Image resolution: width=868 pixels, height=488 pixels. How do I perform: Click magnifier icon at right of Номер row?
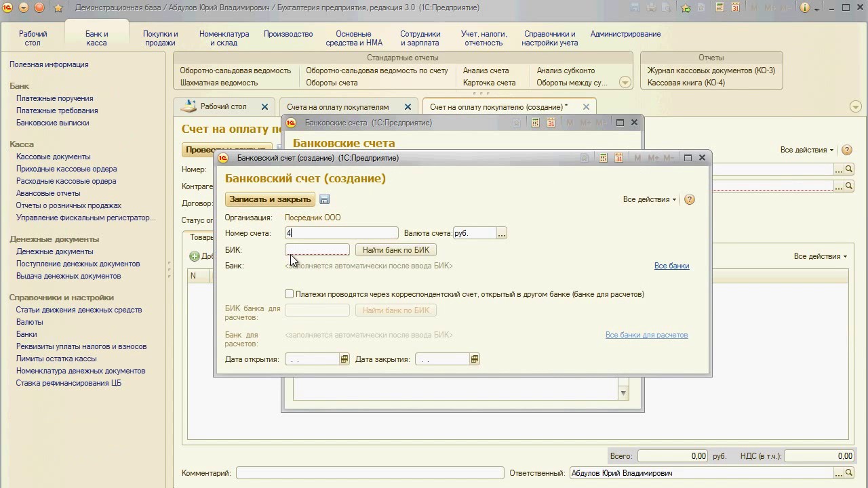pyautogui.click(x=848, y=169)
